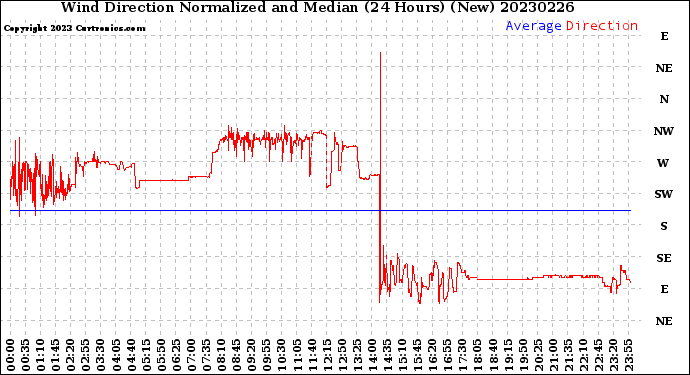Click the 08:45 time axis label
This screenshot has width=690, height=375.
[237, 355]
